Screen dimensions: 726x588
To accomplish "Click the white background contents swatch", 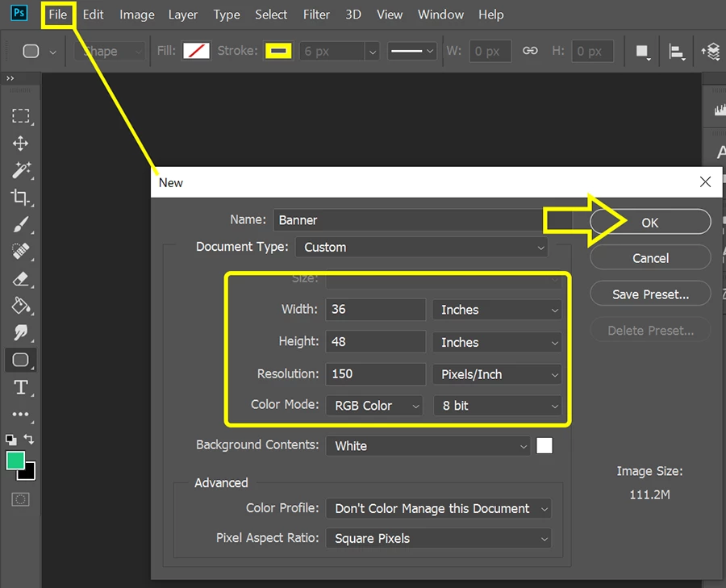I will (544, 446).
